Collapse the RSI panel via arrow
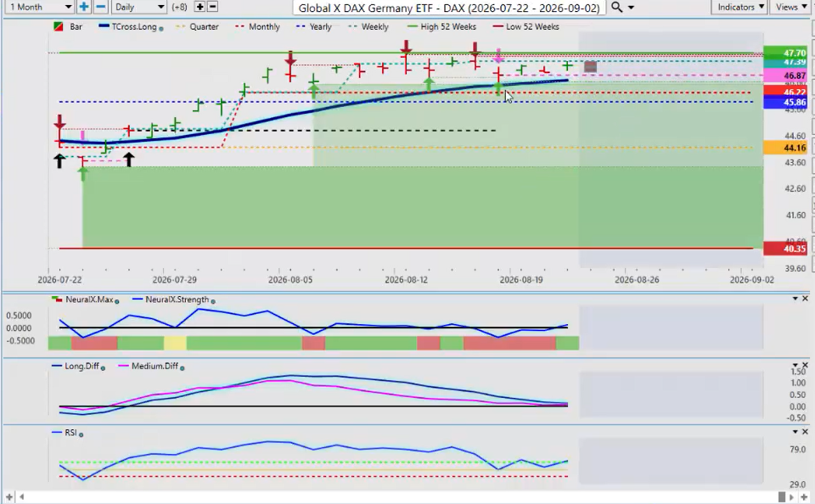Screen dimensions: 815x504 click(795, 432)
